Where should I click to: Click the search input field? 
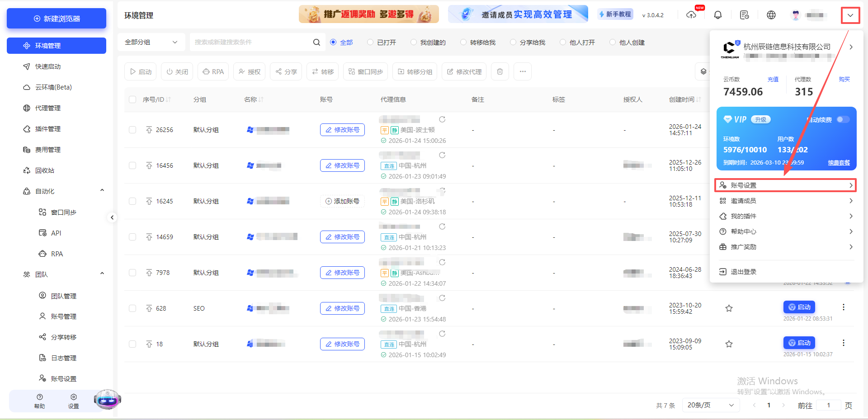tap(253, 42)
